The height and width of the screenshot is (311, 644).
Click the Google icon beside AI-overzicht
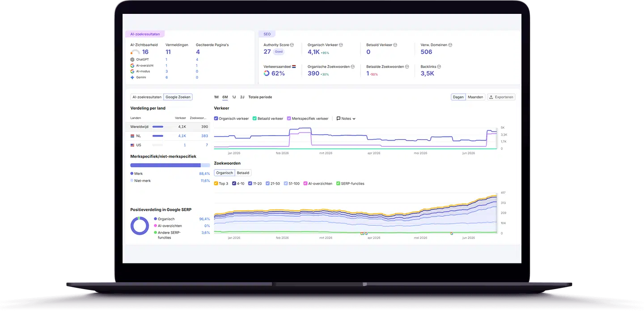pos(132,65)
